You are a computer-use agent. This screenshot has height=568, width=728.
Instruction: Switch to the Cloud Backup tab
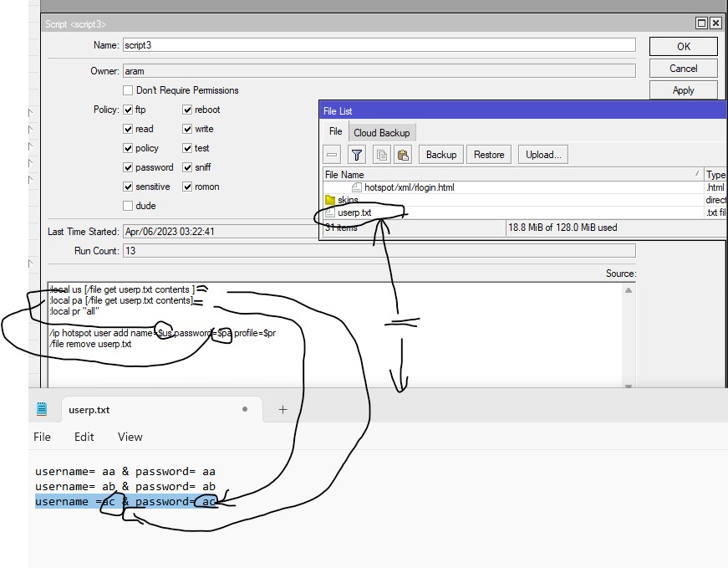point(382,131)
